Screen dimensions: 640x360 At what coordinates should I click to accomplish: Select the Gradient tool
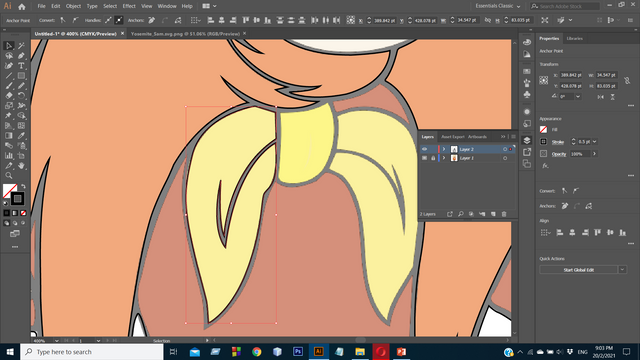(x=9, y=136)
